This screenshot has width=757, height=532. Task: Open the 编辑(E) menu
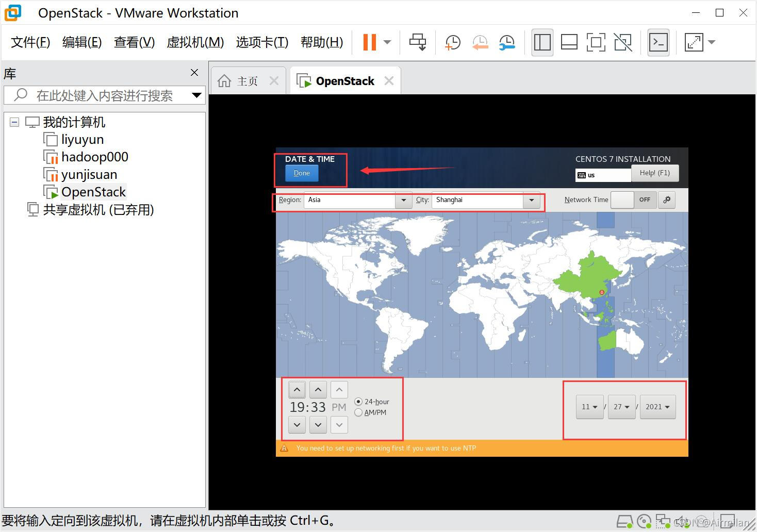click(81, 42)
